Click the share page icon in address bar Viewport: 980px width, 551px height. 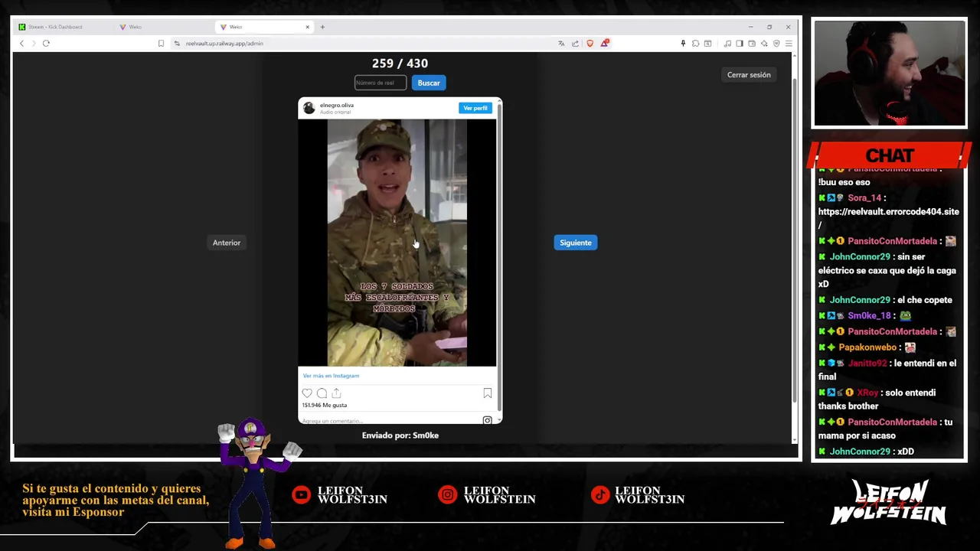(x=575, y=44)
